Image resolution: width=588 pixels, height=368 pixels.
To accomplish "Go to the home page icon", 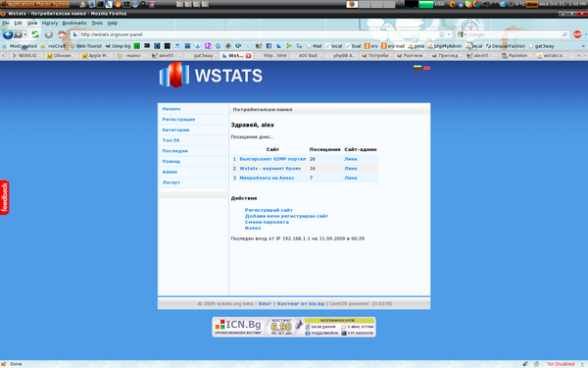I will point(62,34).
